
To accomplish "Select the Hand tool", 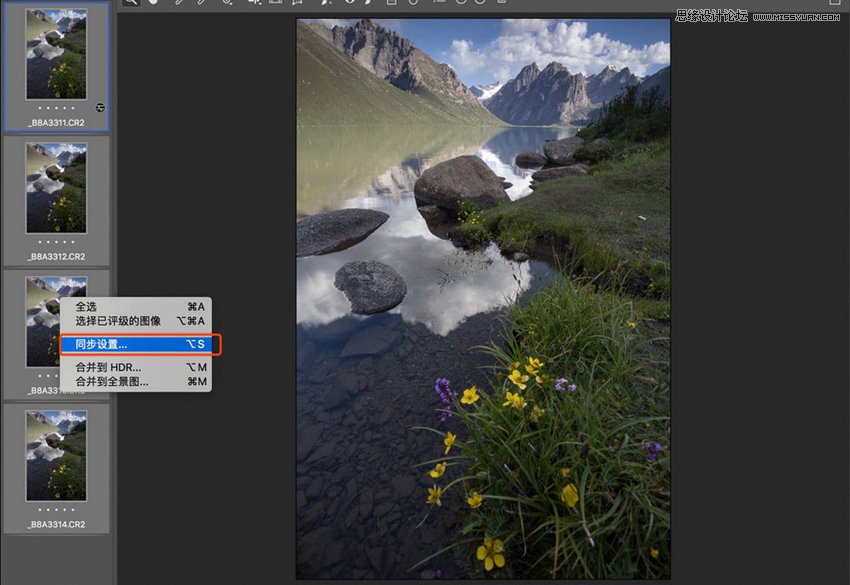I will pos(152,4).
